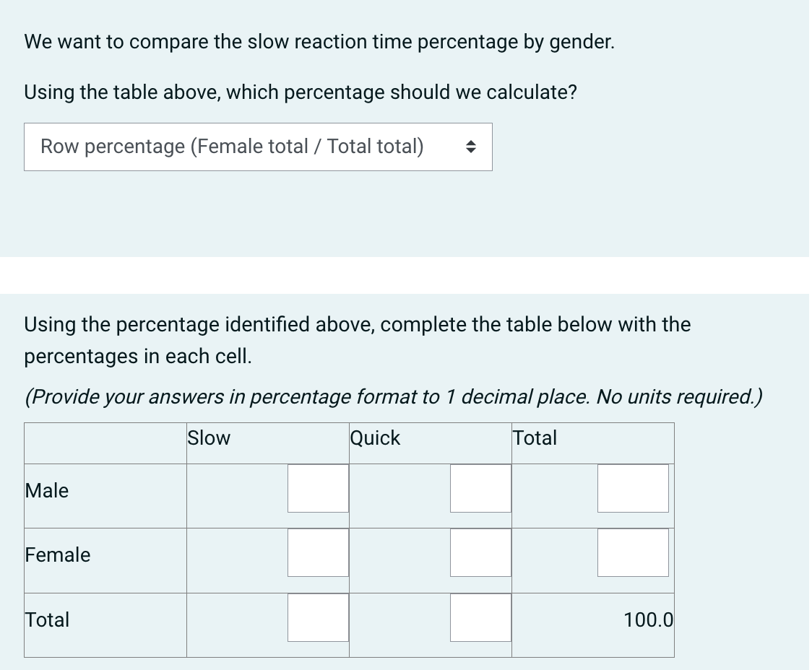Select the Female Total input box

(x=633, y=553)
